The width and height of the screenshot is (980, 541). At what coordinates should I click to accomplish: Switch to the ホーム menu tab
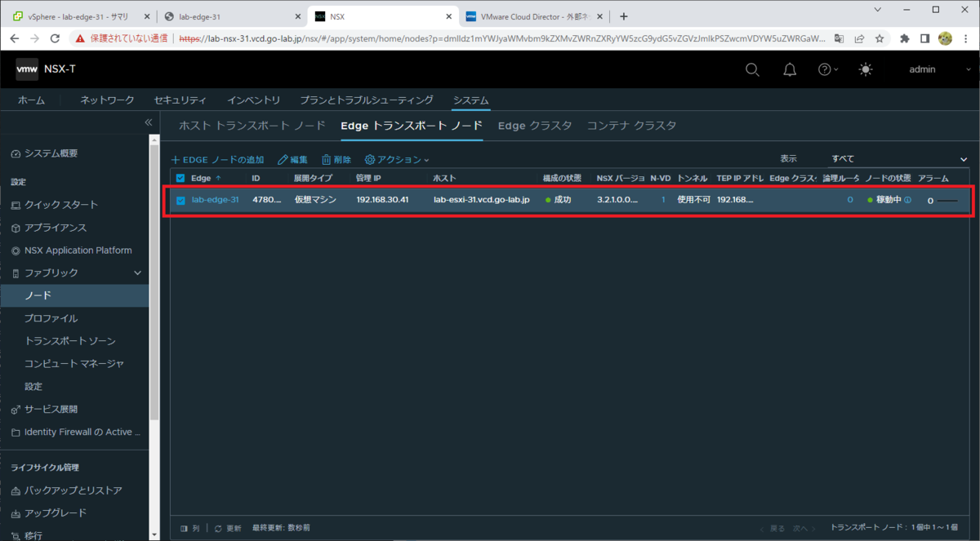(31, 100)
